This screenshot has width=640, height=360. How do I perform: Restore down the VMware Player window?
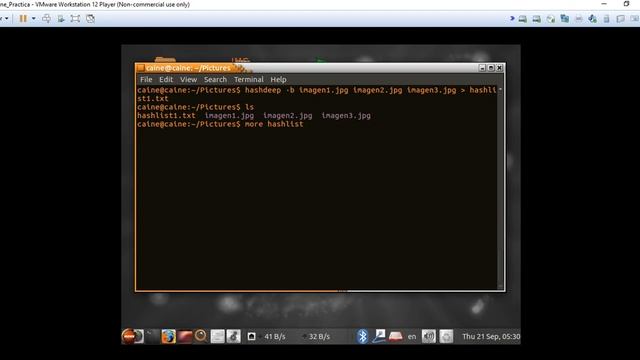[627, 4]
